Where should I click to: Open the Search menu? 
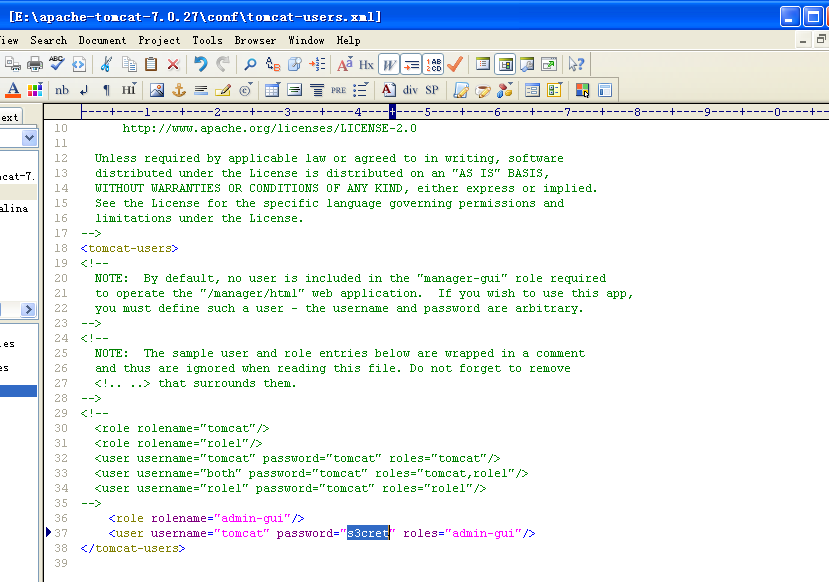coord(49,40)
